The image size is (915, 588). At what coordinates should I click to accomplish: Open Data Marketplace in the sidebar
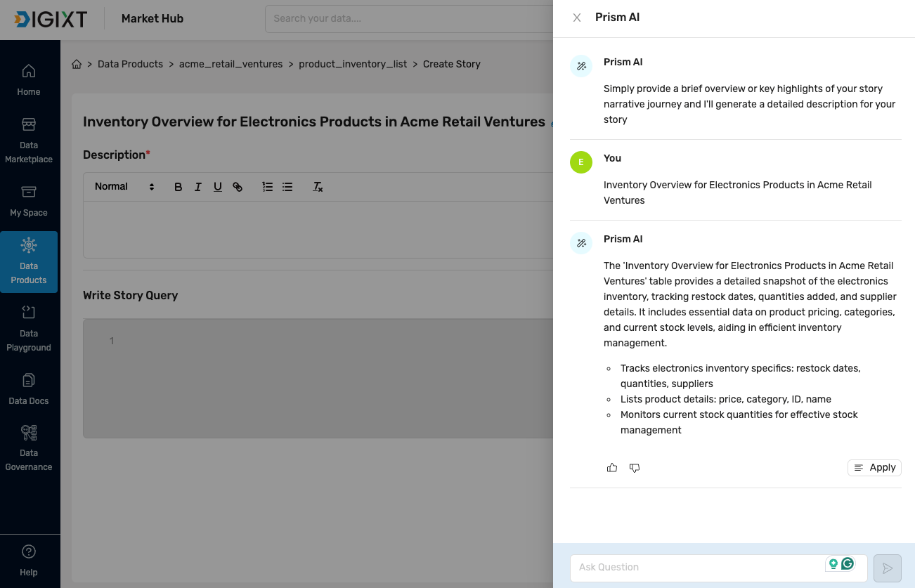click(29, 141)
